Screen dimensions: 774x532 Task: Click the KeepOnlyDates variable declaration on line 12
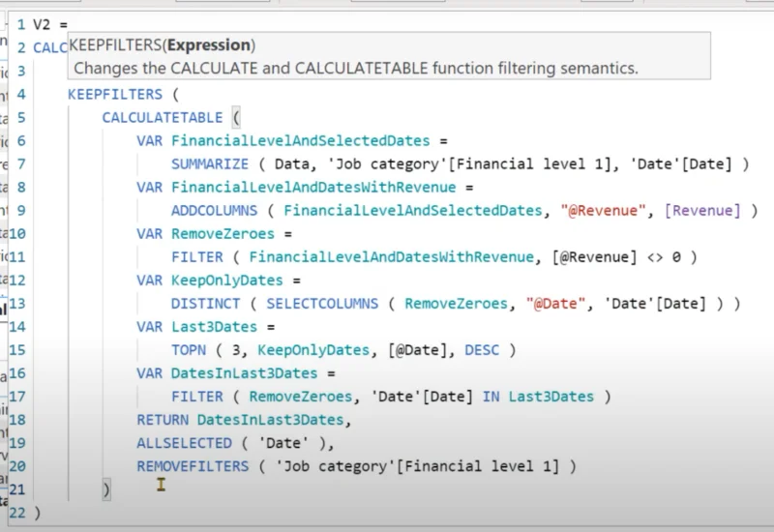coord(227,281)
